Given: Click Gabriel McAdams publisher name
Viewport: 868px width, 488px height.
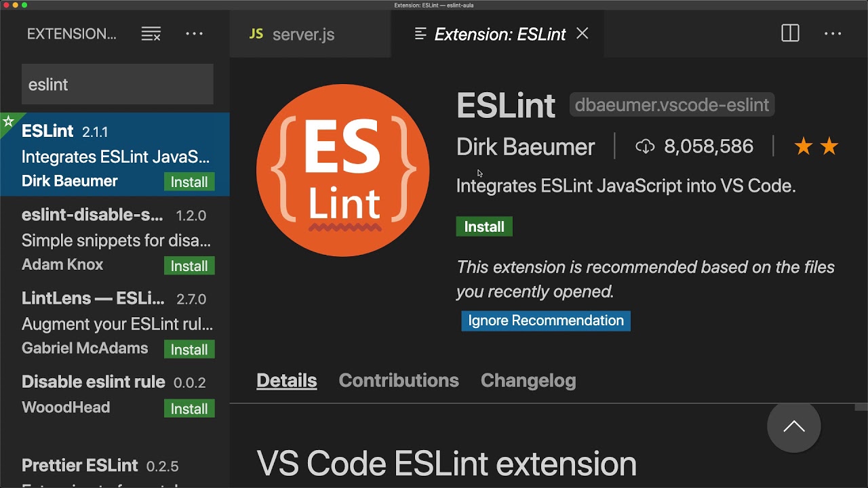Looking at the screenshot, I should click(x=85, y=348).
